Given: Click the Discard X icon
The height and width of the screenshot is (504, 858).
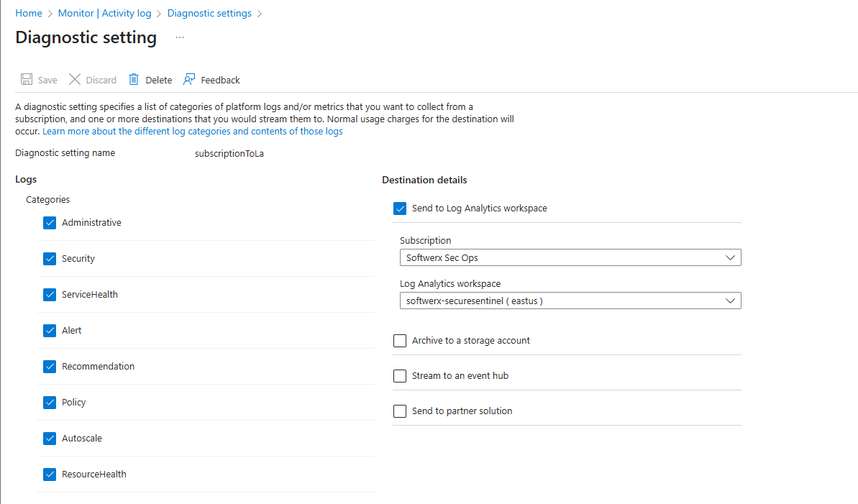Looking at the screenshot, I should (x=75, y=80).
